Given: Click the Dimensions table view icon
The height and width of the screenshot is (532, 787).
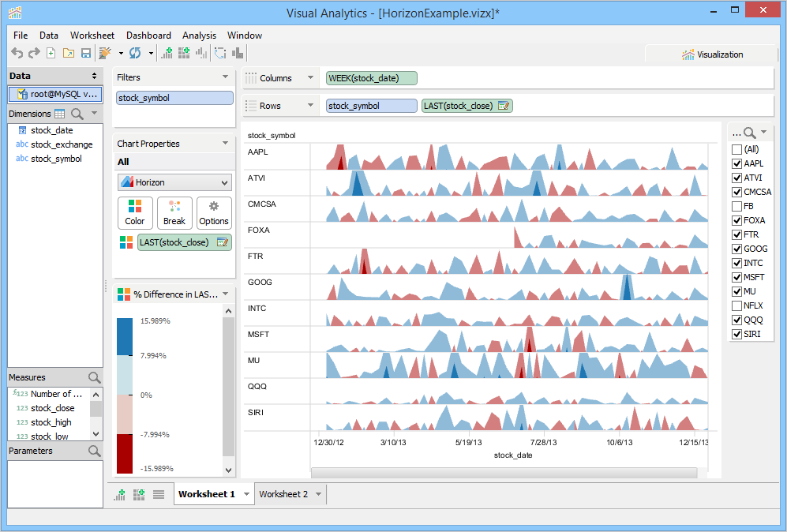Looking at the screenshot, I should tap(60, 114).
